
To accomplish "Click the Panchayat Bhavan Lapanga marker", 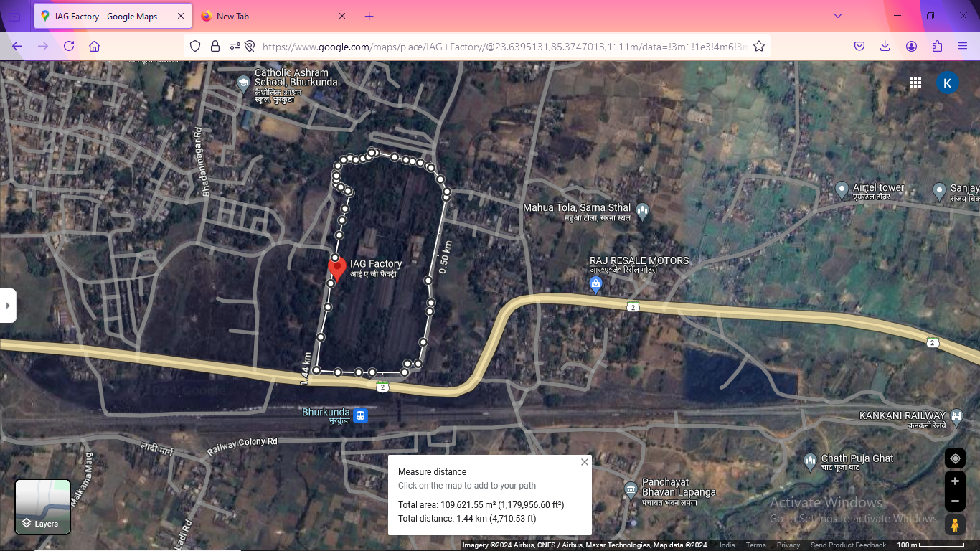I will pyautogui.click(x=631, y=490).
